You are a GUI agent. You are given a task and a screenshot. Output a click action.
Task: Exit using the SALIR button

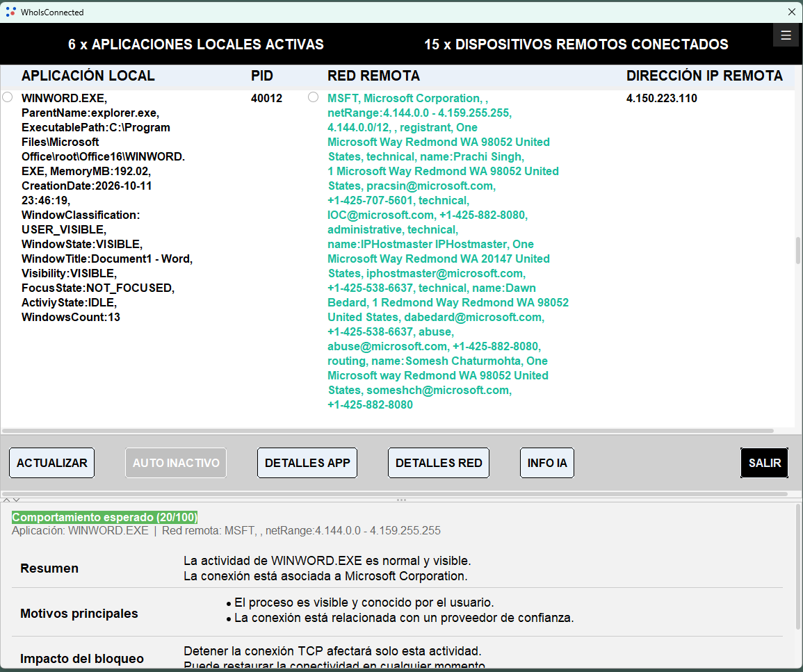click(765, 463)
